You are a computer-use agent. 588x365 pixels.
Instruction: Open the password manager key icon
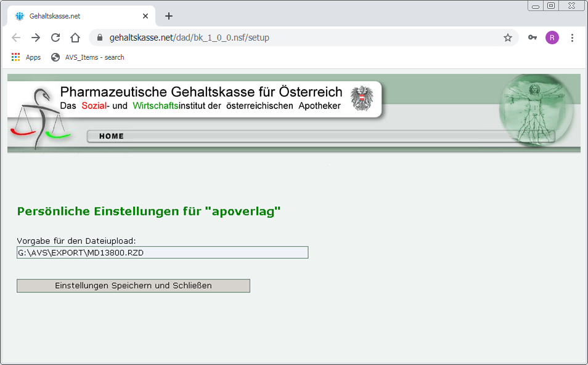tap(532, 38)
